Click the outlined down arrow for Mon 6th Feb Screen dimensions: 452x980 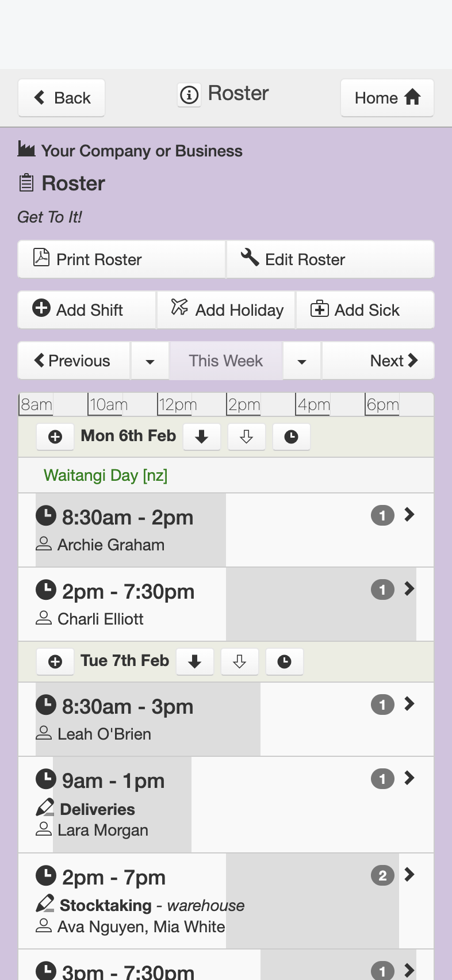pos(246,437)
